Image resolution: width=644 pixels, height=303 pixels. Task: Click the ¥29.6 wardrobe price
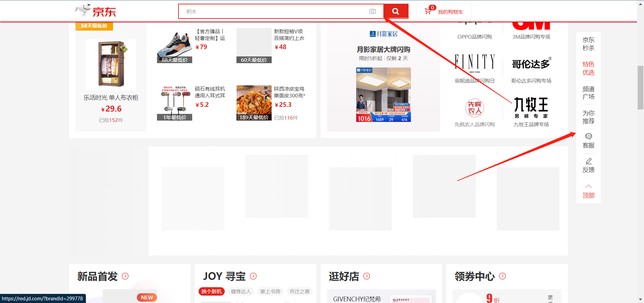pos(111,109)
